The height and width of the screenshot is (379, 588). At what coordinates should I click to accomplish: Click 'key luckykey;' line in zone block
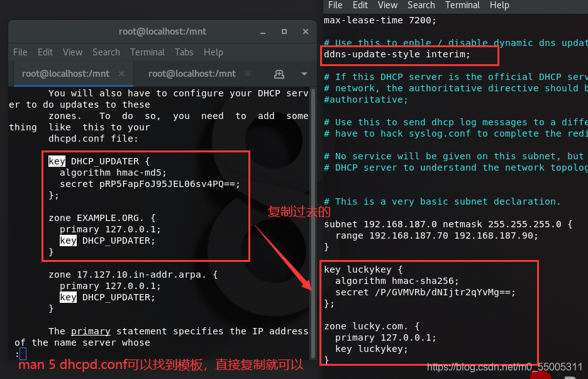[x=371, y=349]
